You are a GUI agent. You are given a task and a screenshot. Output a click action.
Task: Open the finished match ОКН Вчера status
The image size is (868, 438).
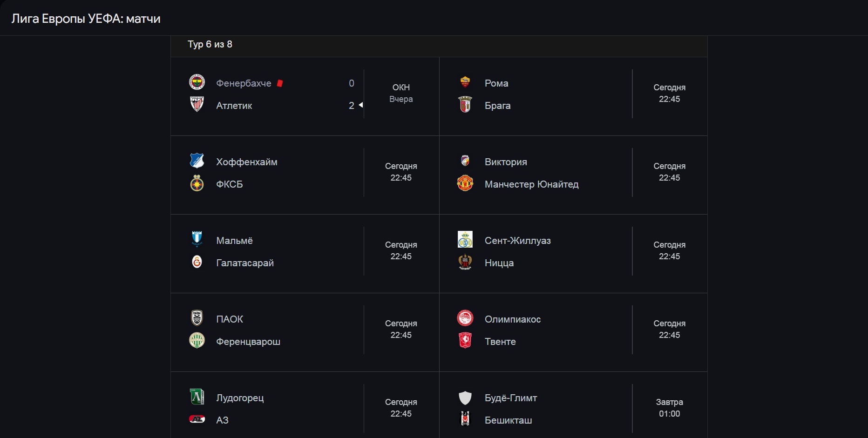401,93
